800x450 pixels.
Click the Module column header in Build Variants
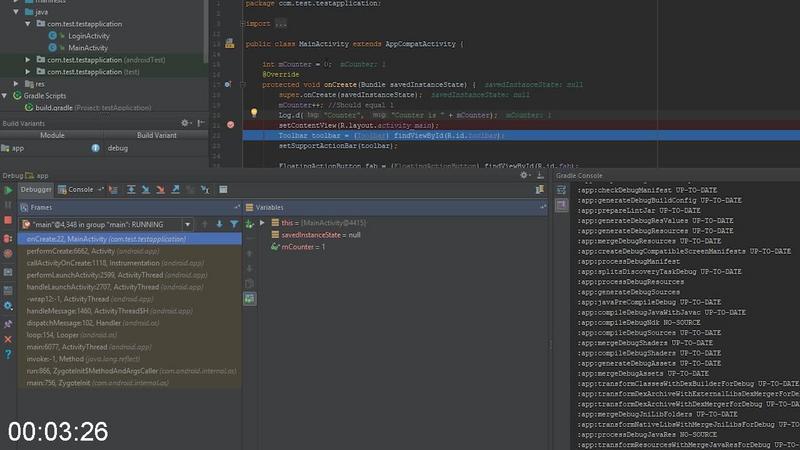pos(52,135)
